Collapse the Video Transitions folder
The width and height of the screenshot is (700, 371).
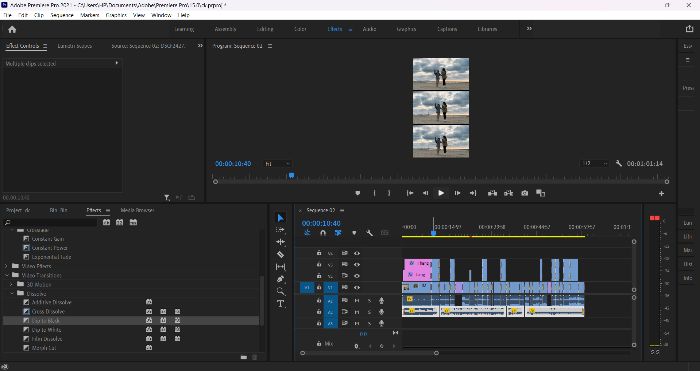point(6,275)
